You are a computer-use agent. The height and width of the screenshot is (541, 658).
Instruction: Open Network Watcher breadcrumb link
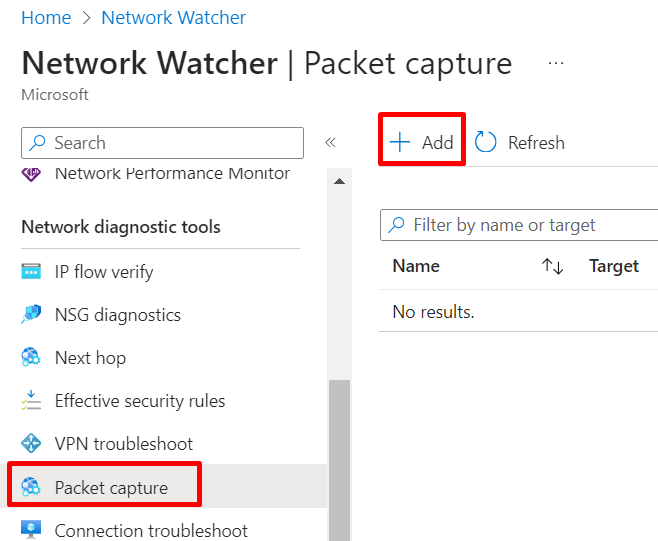tap(173, 18)
